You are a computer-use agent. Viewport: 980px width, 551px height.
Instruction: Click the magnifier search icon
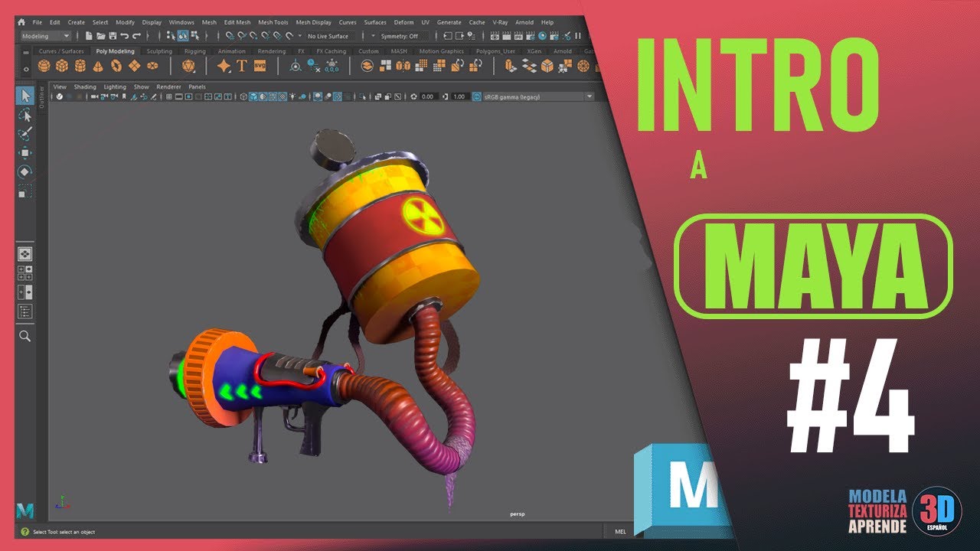click(x=24, y=336)
